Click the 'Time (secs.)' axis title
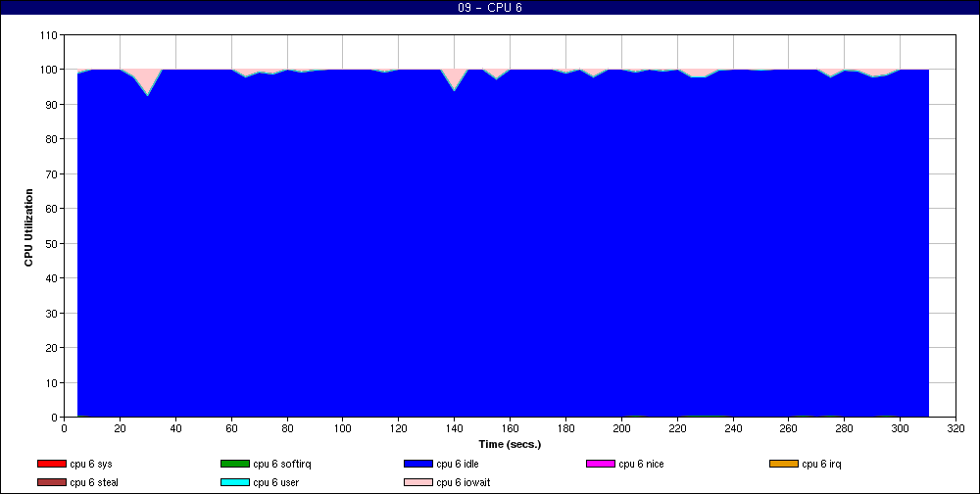980x494 pixels. 510,445
